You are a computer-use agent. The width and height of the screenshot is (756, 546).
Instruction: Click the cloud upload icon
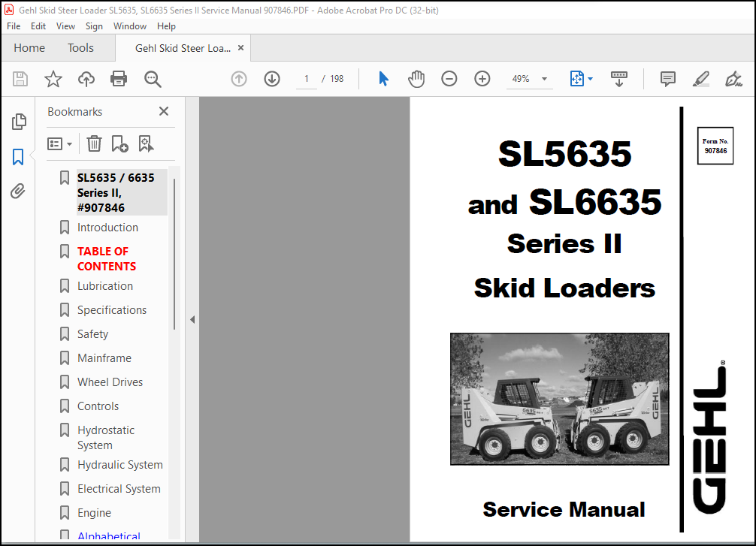coord(86,79)
